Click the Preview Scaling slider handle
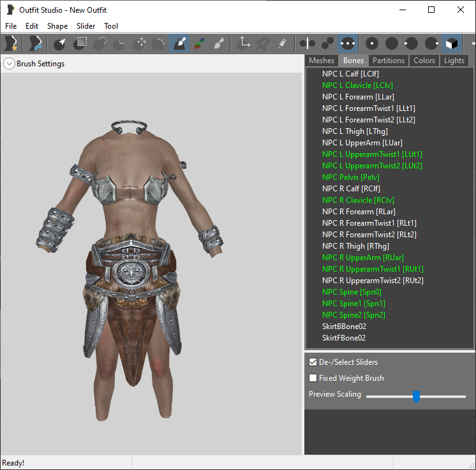Image resolution: width=476 pixels, height=470 pixels. coord(416,396)
